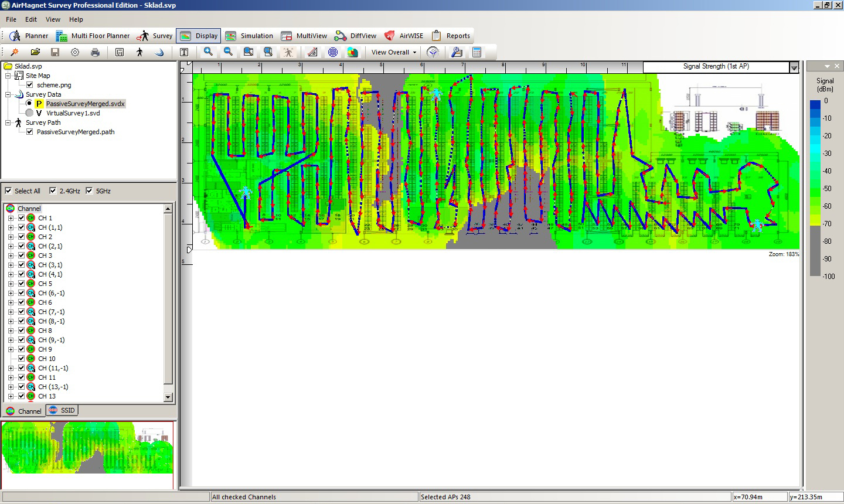This screenshot has height=504, width=844.
Task: Uncheck the 5GHz band checkbox
Action: point(90,190)
